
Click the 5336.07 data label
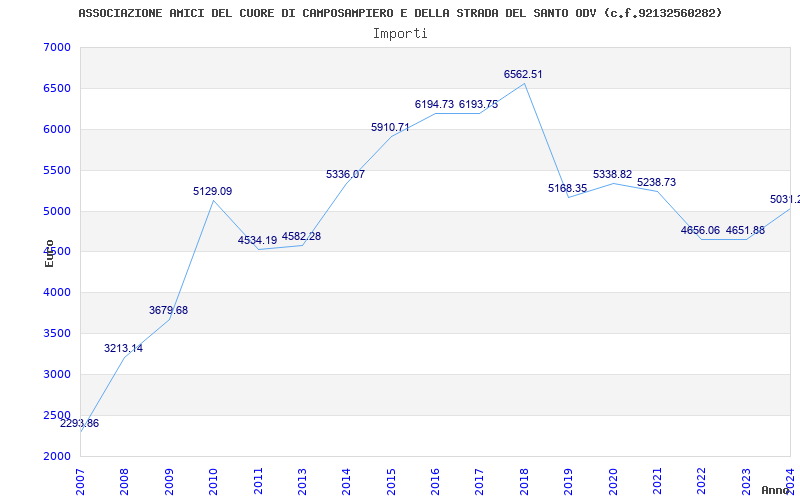345,174
